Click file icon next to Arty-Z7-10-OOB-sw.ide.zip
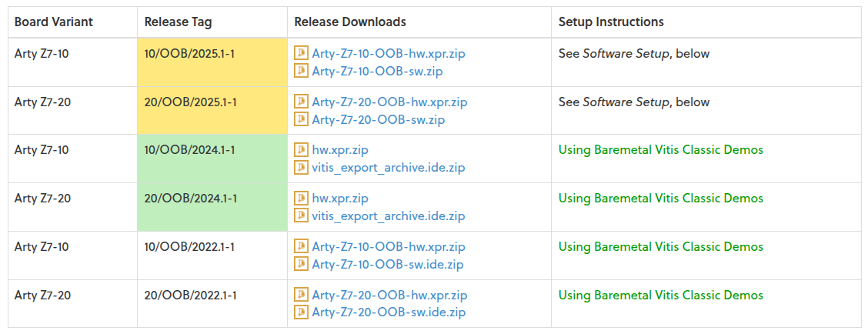 [x=302, y=264]
